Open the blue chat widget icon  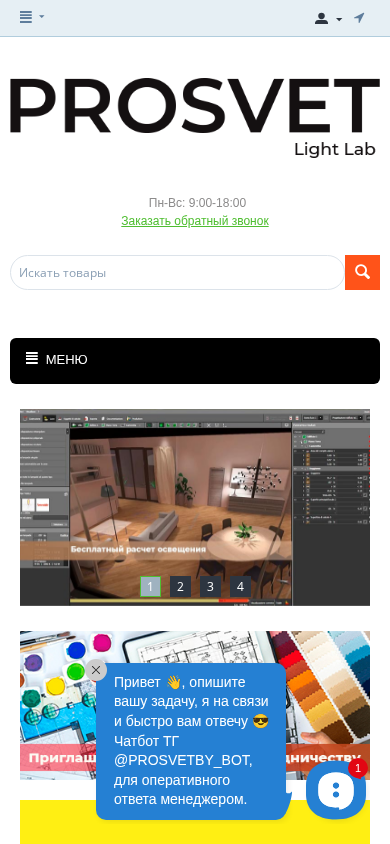pos(336,790)
